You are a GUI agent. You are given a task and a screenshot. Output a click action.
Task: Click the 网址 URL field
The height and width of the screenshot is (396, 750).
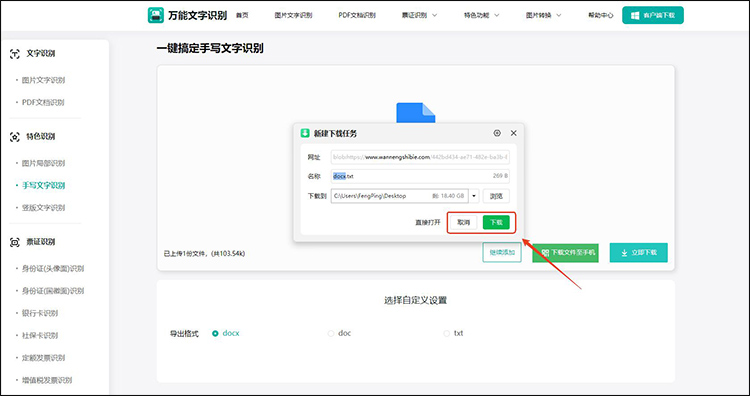pos(420,157)
